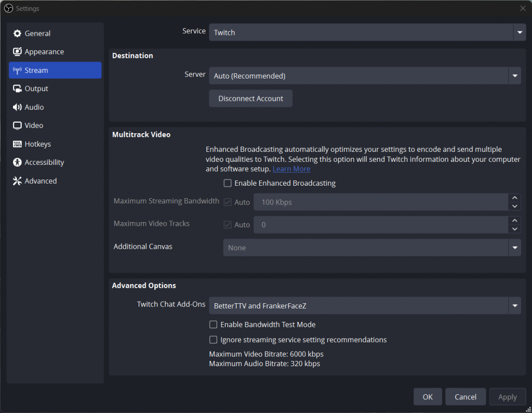532x413 pixels.
Task: Increase Maximum Streaming Bandwidth with up arrow
Action: point(514,198)
